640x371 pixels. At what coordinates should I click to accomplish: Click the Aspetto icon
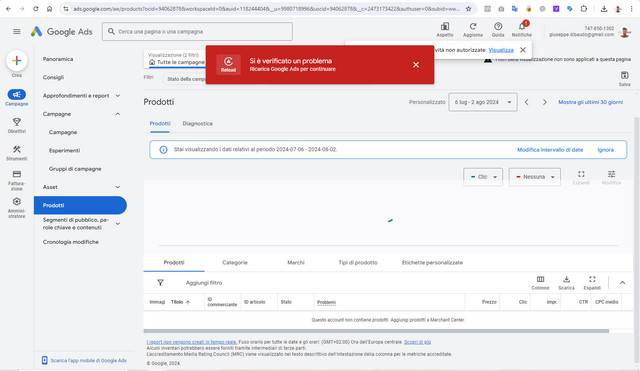click(x=445, y=27)
